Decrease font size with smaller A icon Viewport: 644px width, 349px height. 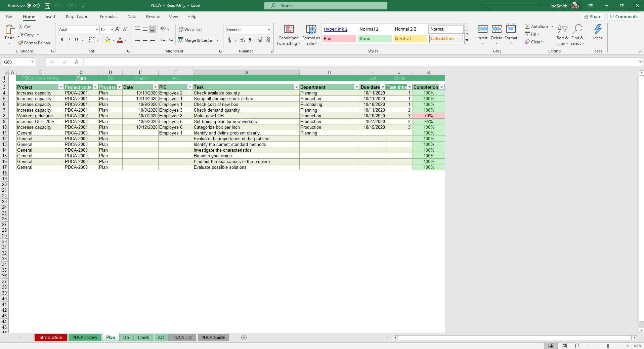[125, 30]
